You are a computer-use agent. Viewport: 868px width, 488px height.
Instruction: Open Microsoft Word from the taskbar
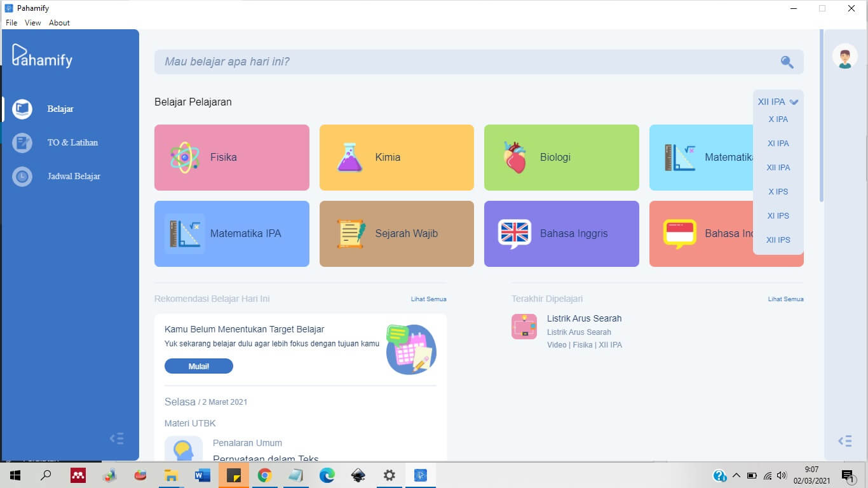[x=203, y=475]
